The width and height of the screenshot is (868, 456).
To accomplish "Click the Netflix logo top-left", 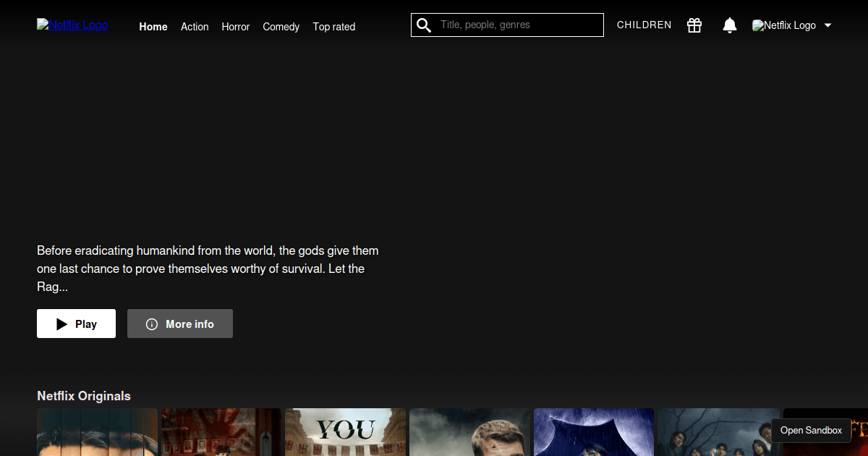I will tap(72, 25).
